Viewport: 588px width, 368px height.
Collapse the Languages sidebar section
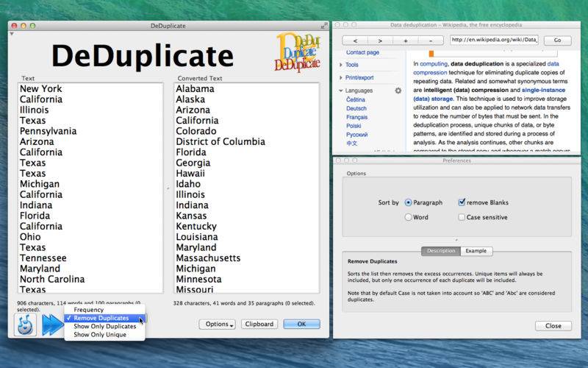pos(341,91)
